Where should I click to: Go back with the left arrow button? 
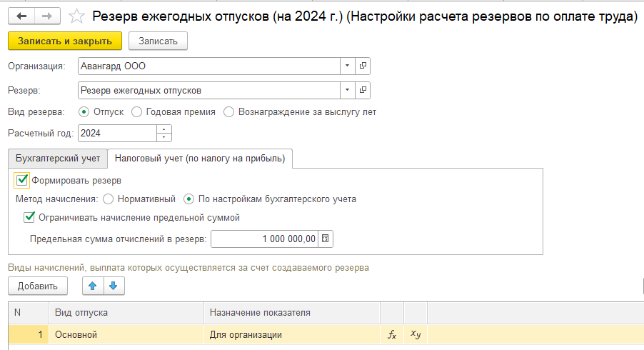21,16
